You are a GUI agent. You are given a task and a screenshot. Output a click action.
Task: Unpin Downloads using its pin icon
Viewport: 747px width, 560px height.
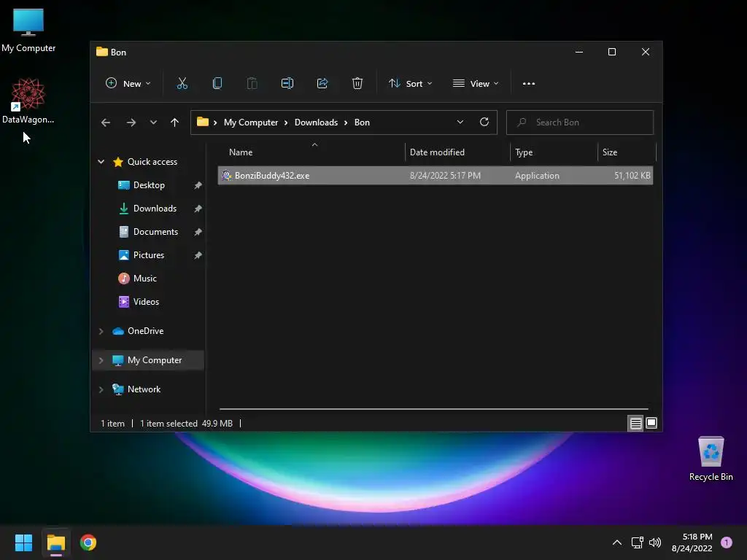(198, 209)
